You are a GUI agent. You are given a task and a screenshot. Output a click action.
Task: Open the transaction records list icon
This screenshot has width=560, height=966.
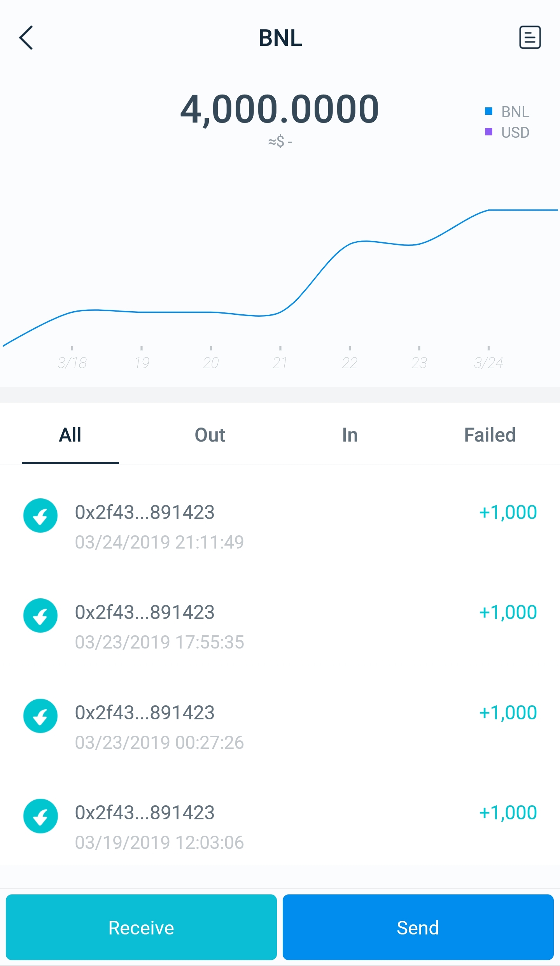[530, 37]
